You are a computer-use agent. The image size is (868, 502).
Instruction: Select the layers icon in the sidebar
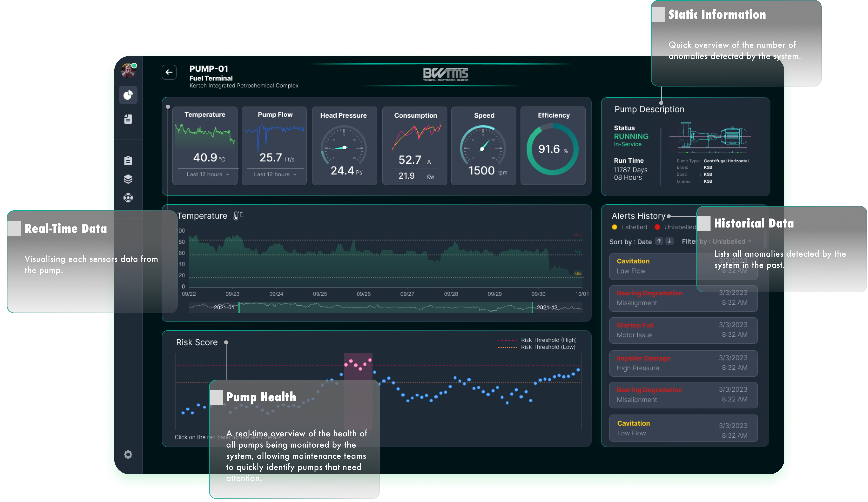128,179
